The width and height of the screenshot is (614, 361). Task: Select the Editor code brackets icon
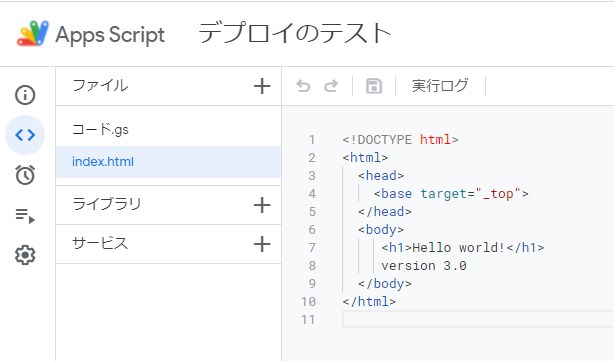tap(25, 135)
